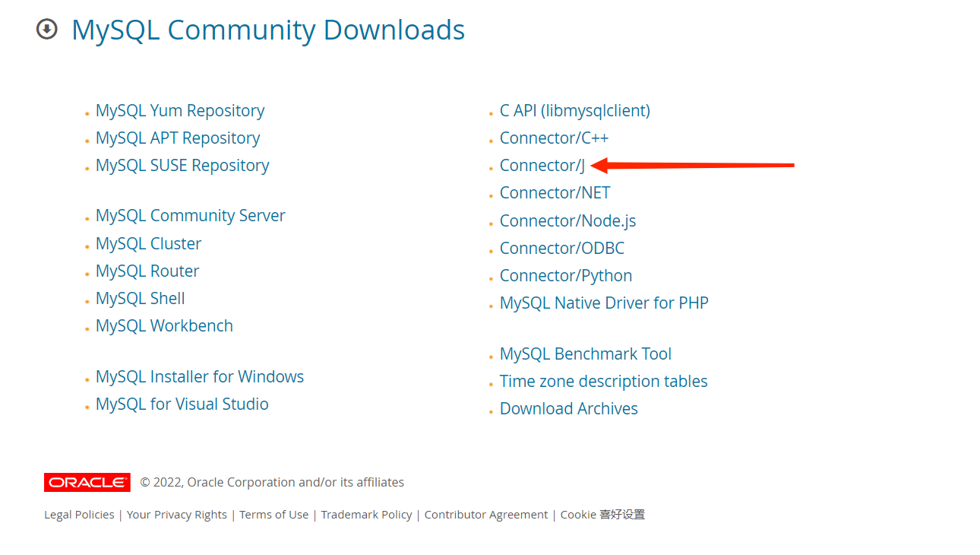Open Your Privacy Rights footer link

point(177,515)
